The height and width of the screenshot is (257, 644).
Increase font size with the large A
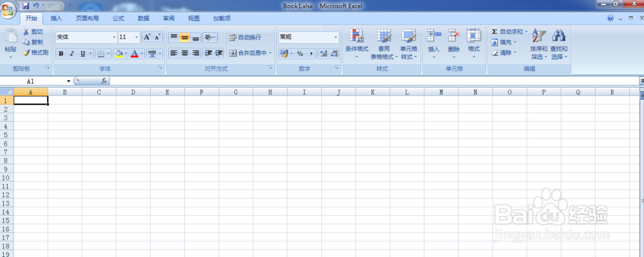point(147,37)
